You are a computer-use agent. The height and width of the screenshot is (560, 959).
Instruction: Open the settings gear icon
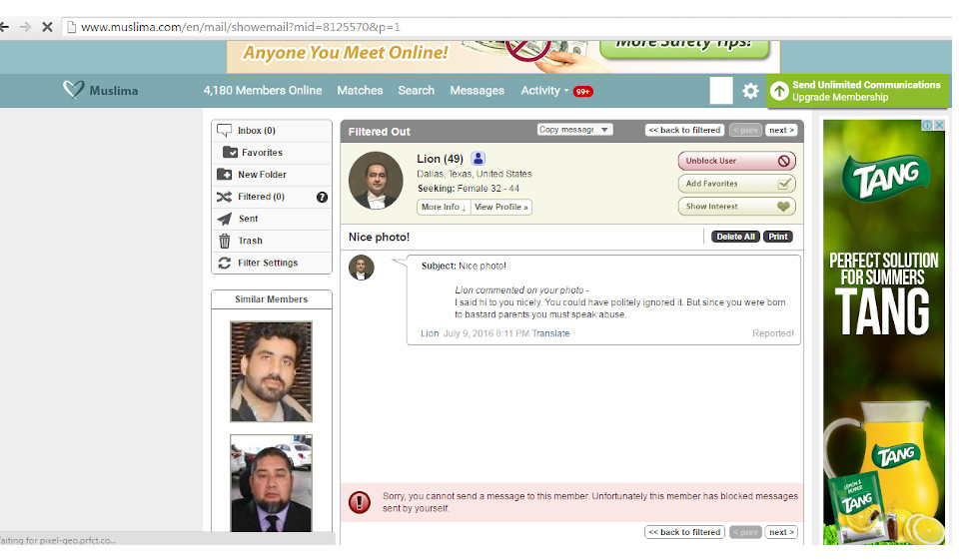750,91
